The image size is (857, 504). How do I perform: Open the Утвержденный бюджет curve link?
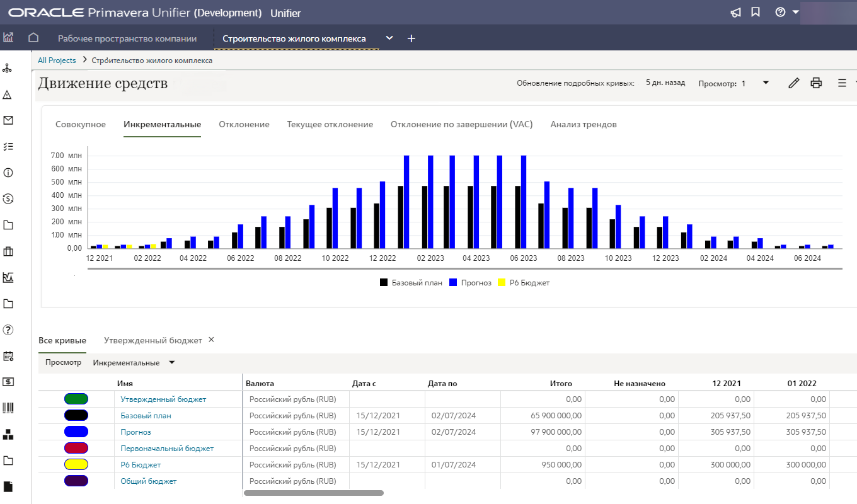[x=163, y=399]
